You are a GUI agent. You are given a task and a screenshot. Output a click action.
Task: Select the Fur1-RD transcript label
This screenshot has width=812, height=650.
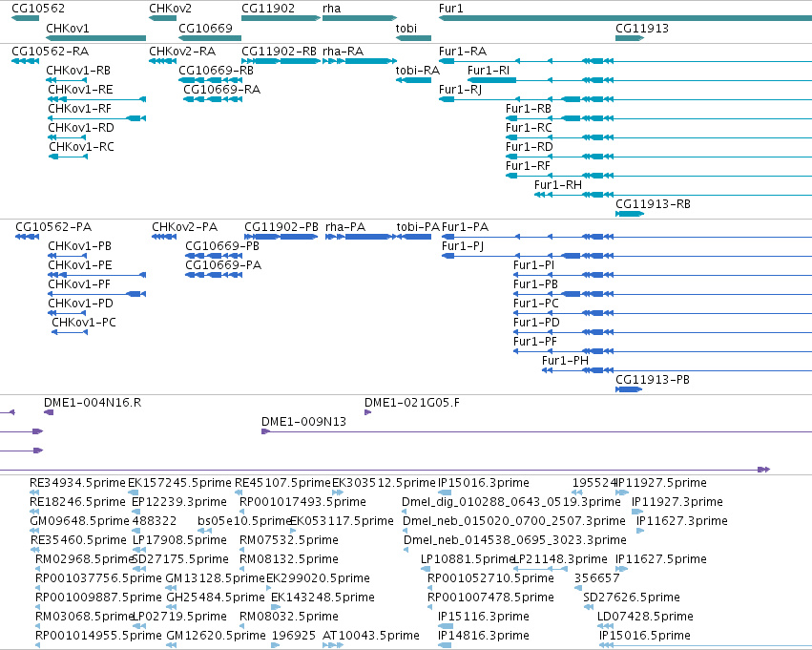(530, 147)
